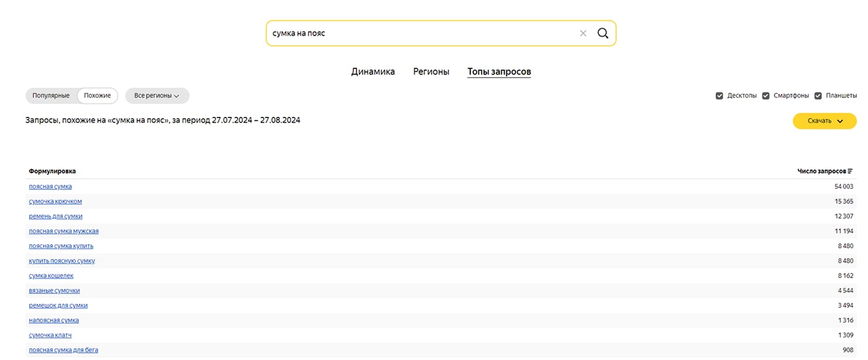Uncheck the Планшеты checkbox
This screenshot has width=868, height=360.
click(818, 96)
